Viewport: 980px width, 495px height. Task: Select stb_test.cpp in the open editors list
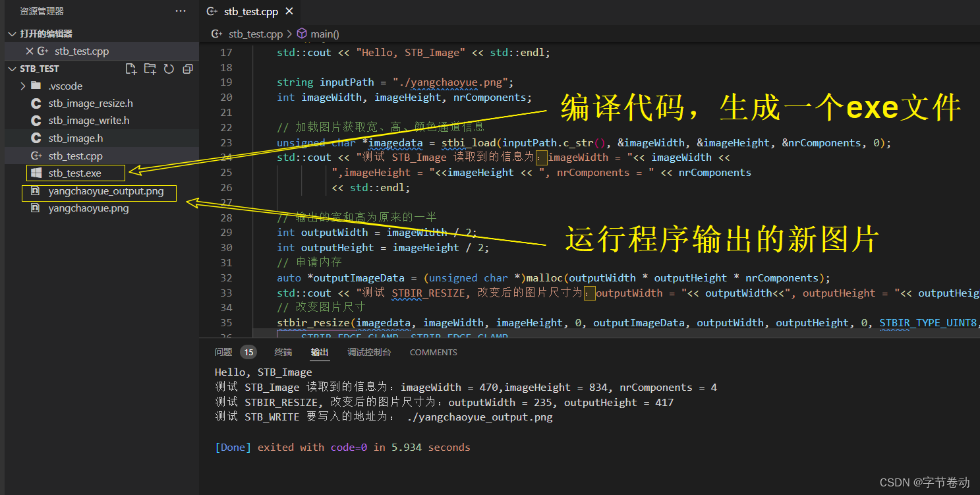(82, 51)
